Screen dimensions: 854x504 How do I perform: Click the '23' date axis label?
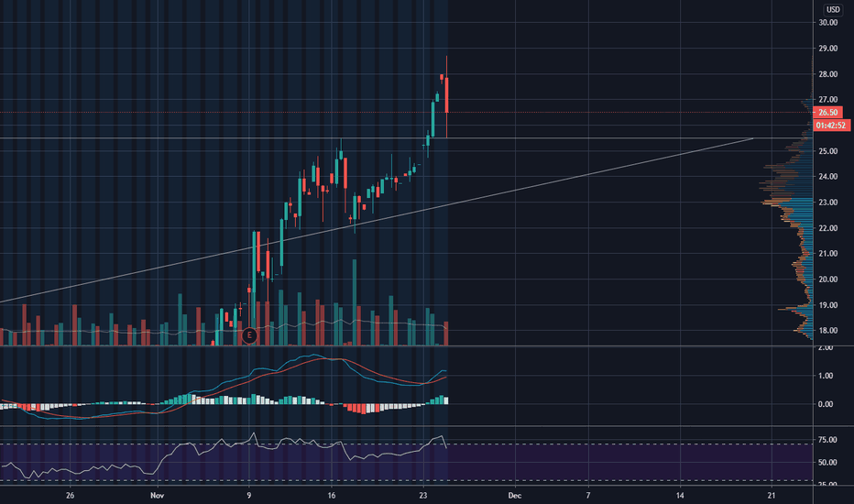423,495
